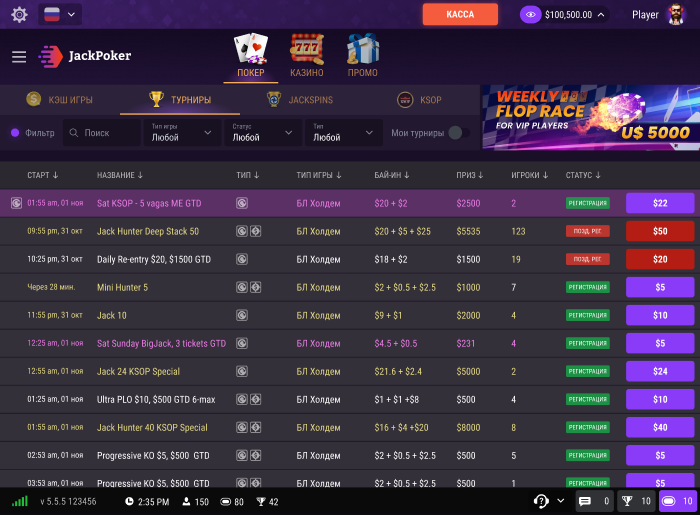Expand the Тип dropdown
The image size is (700, 515).
343,133
